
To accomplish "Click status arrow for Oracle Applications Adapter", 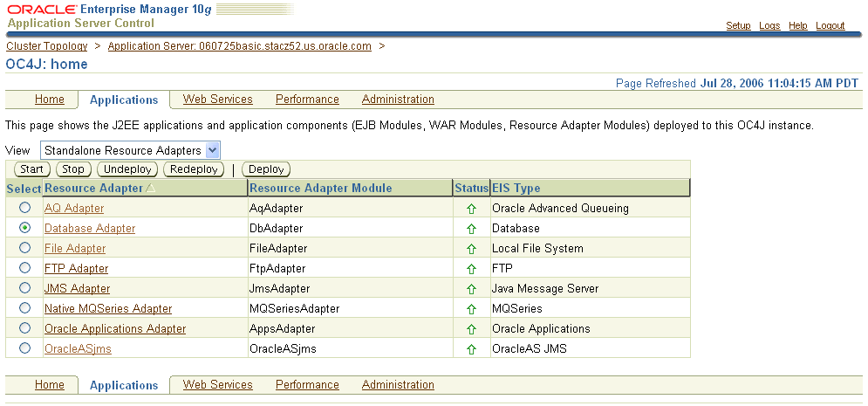I will 471,329.
